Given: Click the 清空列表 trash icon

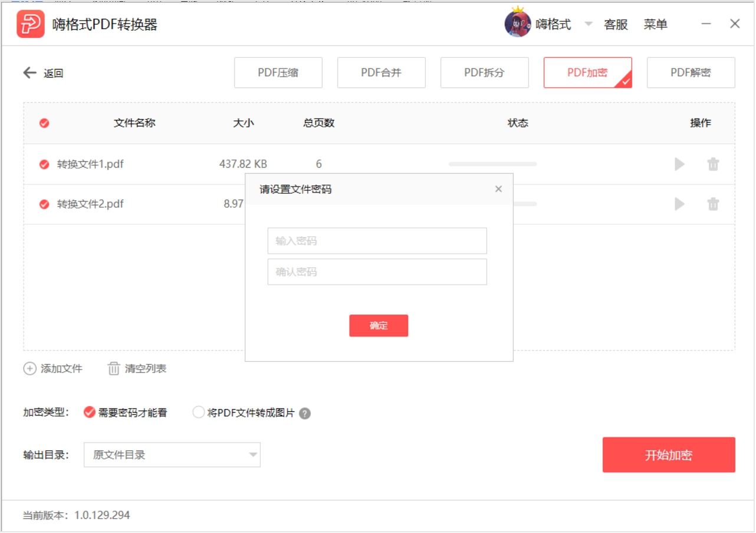Looking at the screenshot, I should pyautogui.click(x=113, y=368).
